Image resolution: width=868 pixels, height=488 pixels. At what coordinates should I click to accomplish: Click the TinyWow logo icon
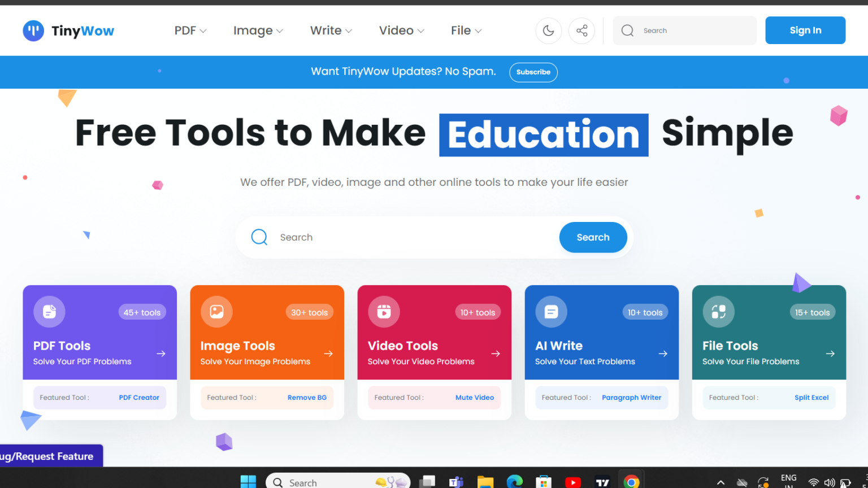(33, 30)
